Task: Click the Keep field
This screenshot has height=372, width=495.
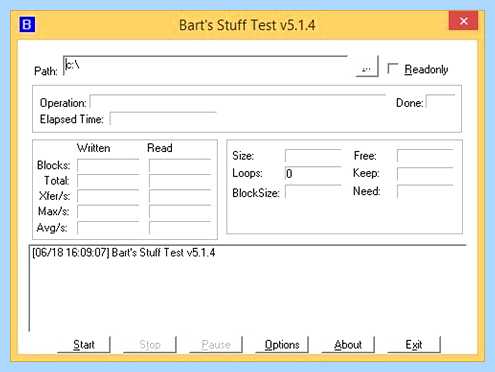Action: point(425,173)
